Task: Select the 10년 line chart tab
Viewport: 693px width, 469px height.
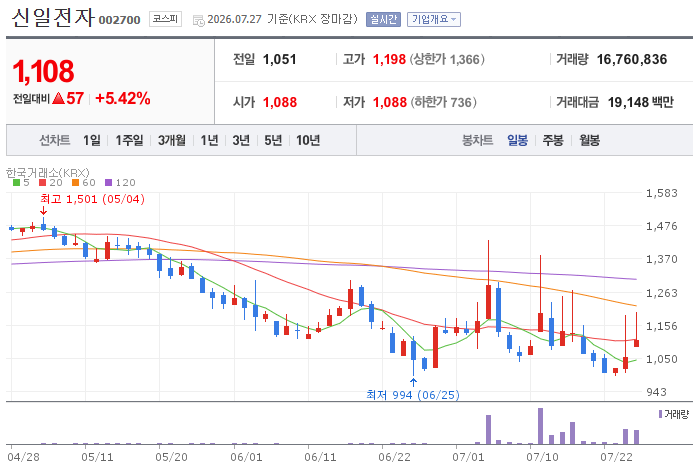Action: pos(308,141)
